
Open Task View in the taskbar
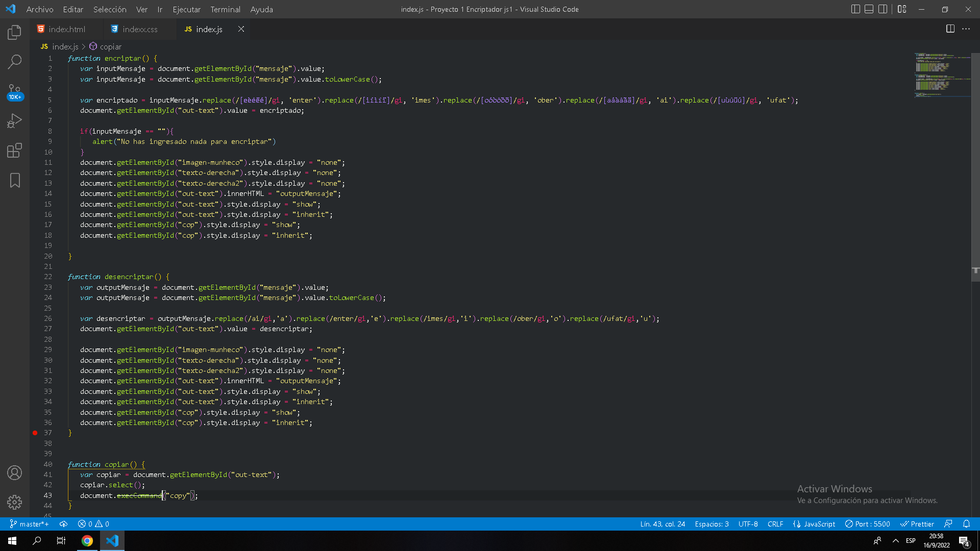[61, 541]
